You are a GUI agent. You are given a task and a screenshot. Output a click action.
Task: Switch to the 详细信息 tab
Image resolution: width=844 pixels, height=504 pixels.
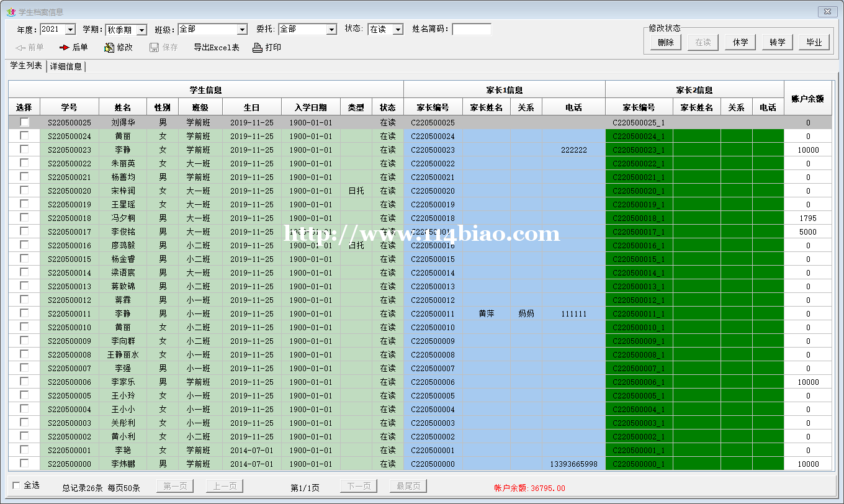click(x=66, y=66)
